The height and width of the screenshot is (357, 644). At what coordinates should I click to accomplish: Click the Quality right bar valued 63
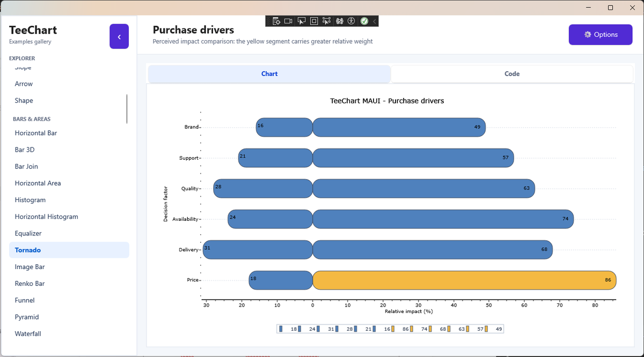(x=423, y=188)
